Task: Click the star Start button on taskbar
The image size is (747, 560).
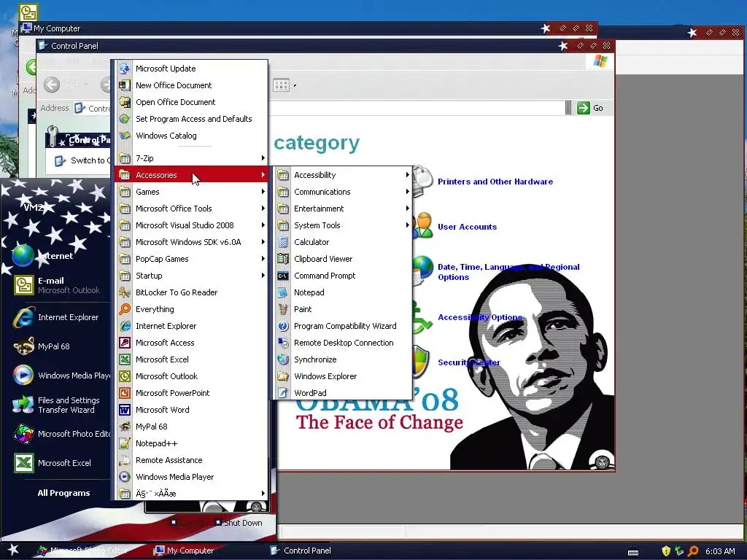Action: pyautogui.click(x=13, y=550)
